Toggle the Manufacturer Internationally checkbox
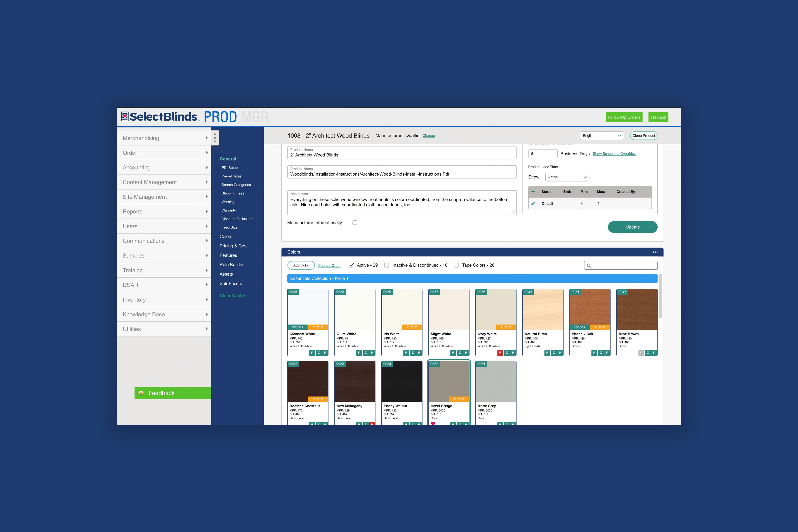This screenshot has width=798, height=532. [x=355, y=223]
